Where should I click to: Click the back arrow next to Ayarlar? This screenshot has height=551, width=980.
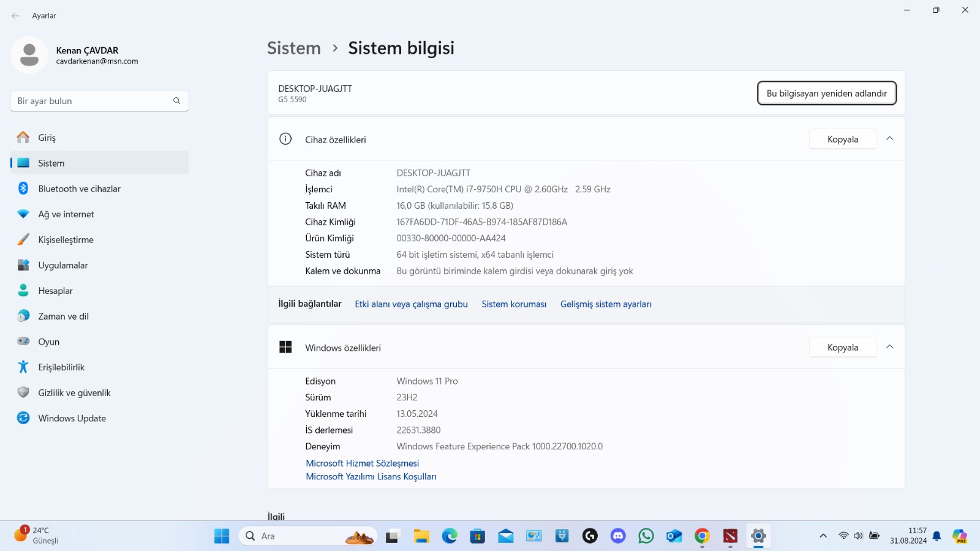(x=15, y=16)
